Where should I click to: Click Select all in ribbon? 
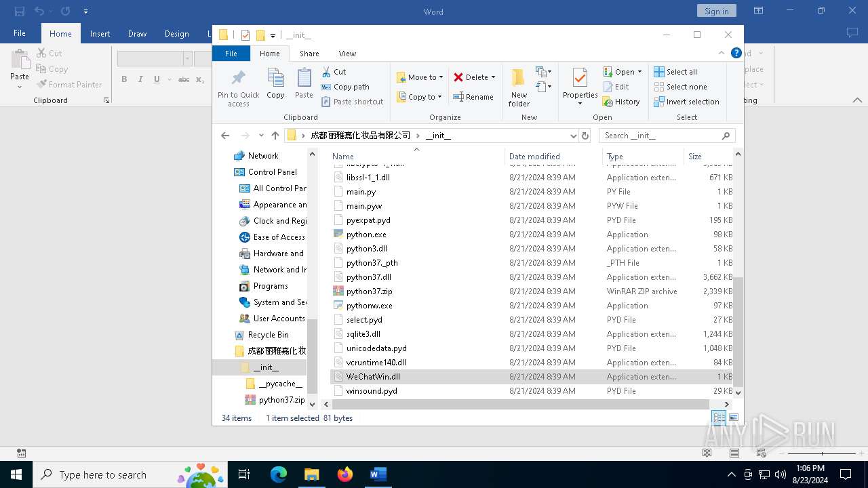[x=675, y=72]
